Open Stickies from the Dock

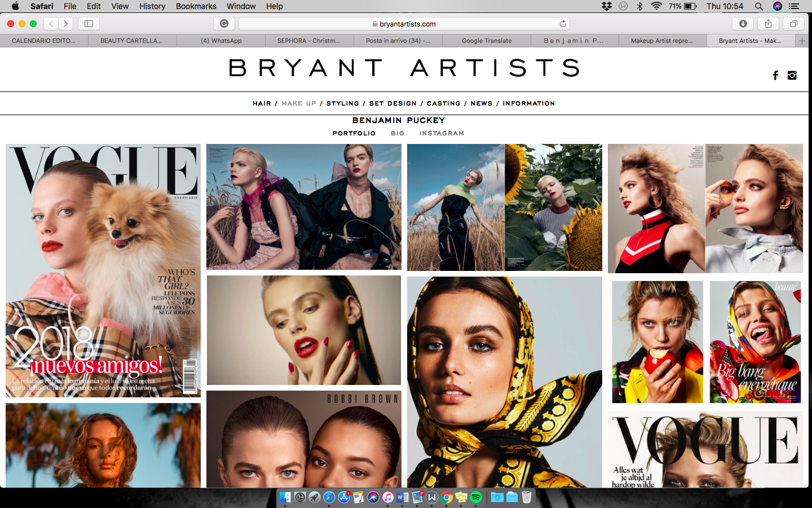point(461,497)
